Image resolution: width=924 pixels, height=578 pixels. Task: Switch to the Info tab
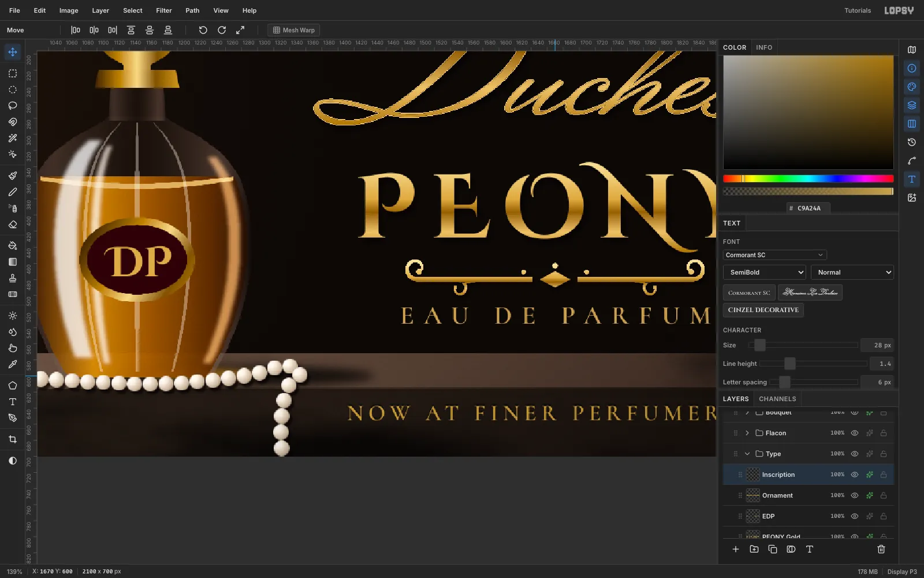click(764, 47)
